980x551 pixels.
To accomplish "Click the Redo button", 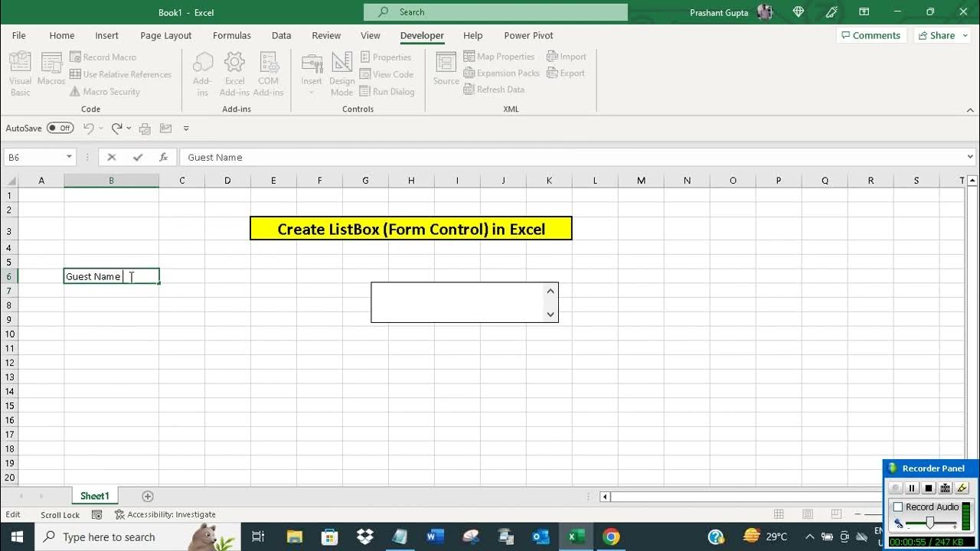I will coord(116,129).
